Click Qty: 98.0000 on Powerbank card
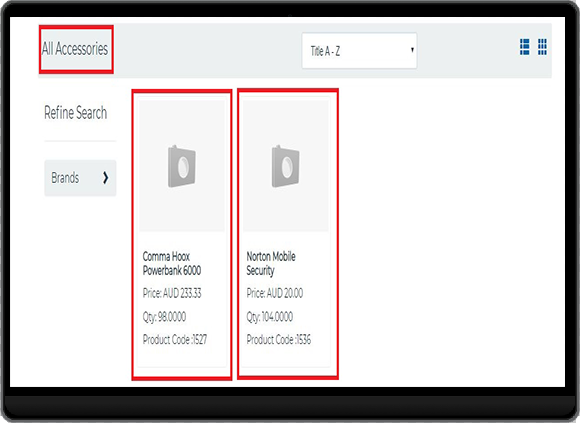Image resolution: width=580 pixels, height=423 pixels. click(x=164, y=317)
